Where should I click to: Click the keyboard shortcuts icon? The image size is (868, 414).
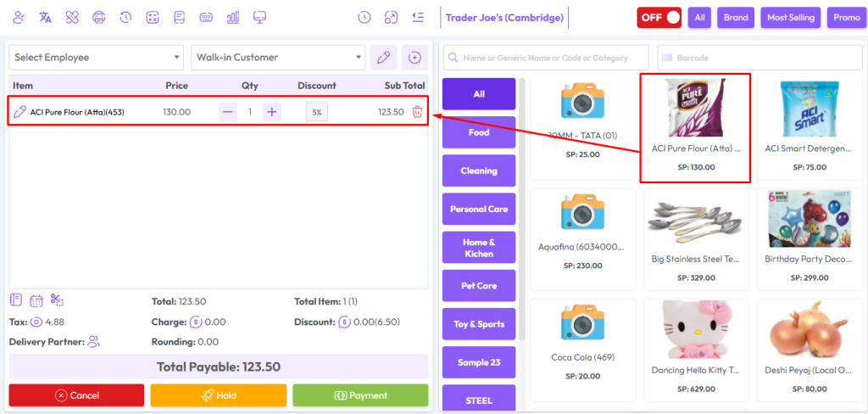tap(206, 17)
